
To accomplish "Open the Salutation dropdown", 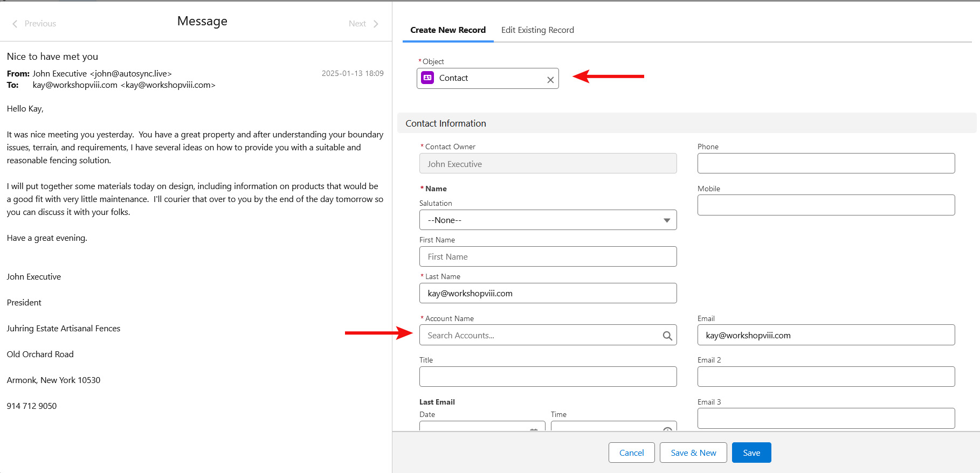I will tap(548, 220).
